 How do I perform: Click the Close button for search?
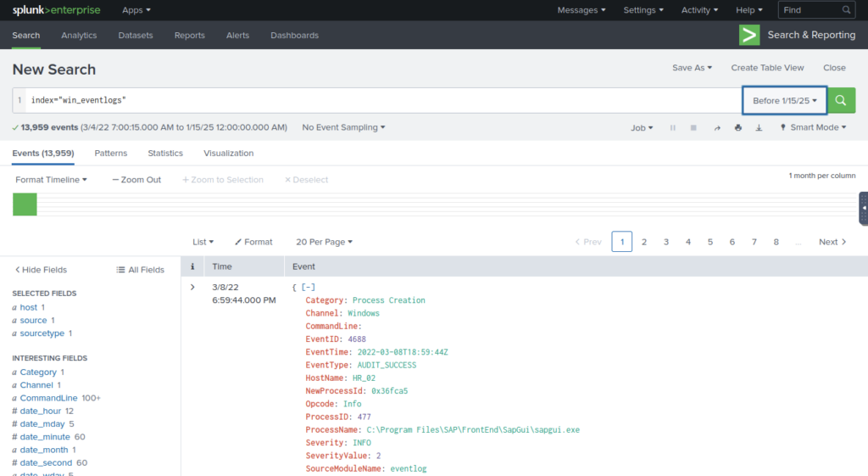(834, 68)
